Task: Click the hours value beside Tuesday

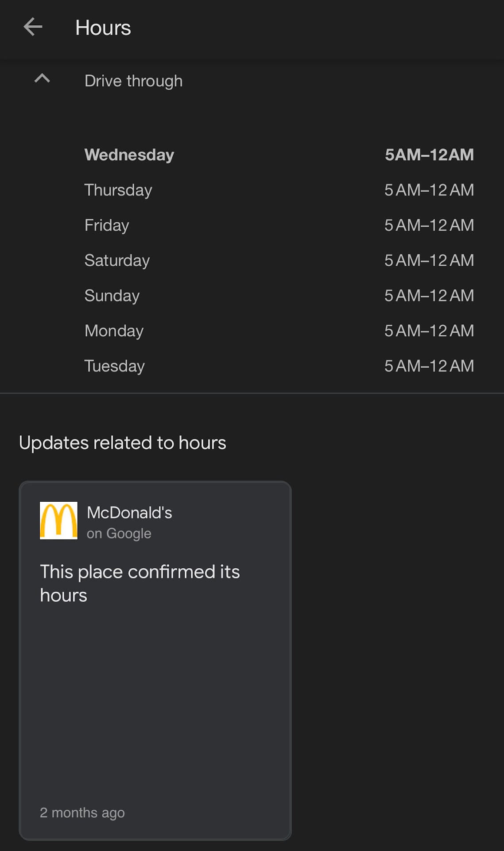Action: point(429,366)
